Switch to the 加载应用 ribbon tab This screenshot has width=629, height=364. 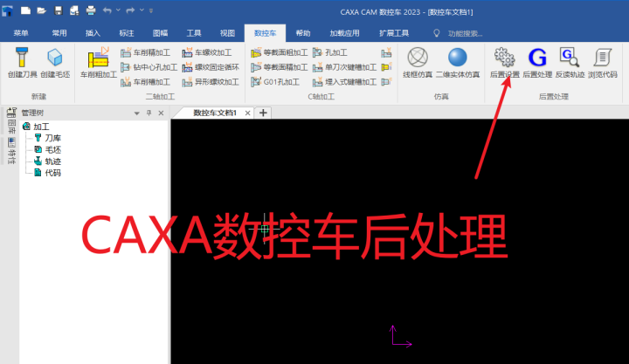[344, 33]
